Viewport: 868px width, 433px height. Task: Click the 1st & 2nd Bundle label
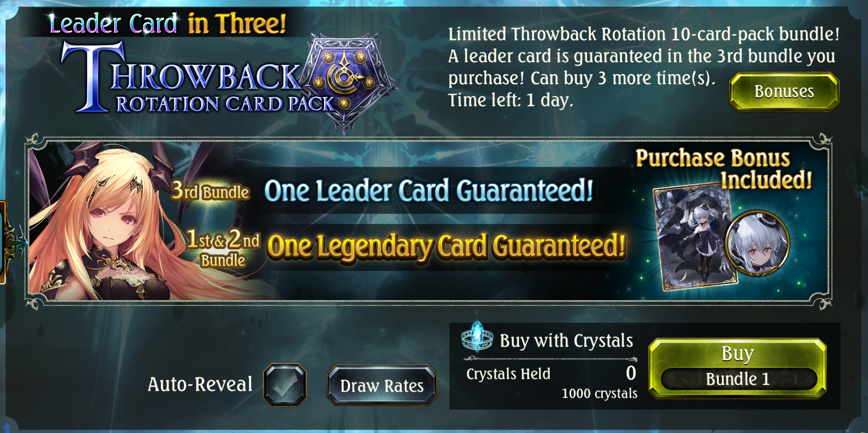pos(223,248)
